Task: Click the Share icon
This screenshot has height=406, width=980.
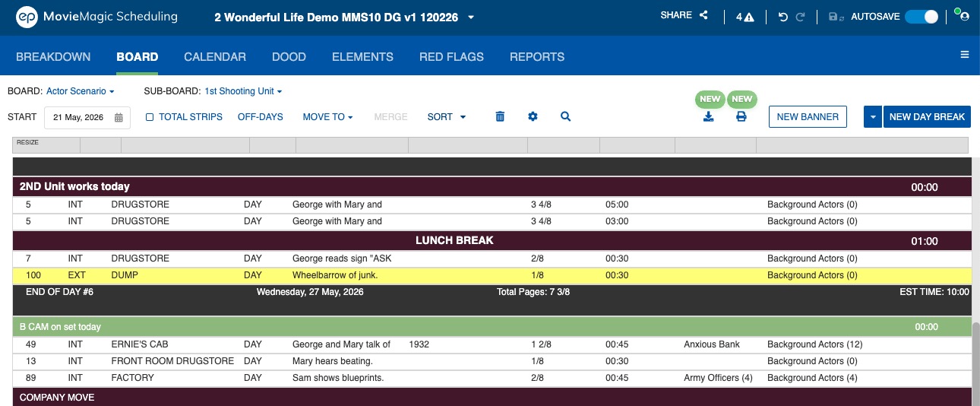Action: coord(703,15)
